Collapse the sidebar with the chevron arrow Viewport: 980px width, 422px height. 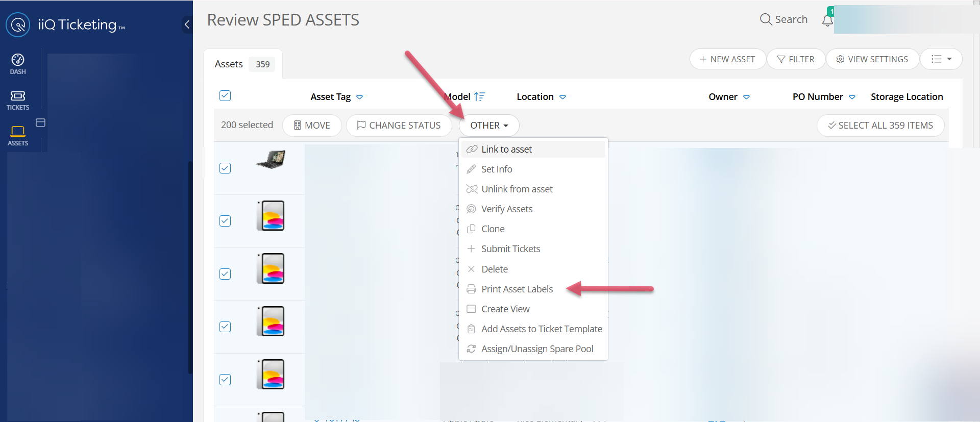click(x=187, y=24)
